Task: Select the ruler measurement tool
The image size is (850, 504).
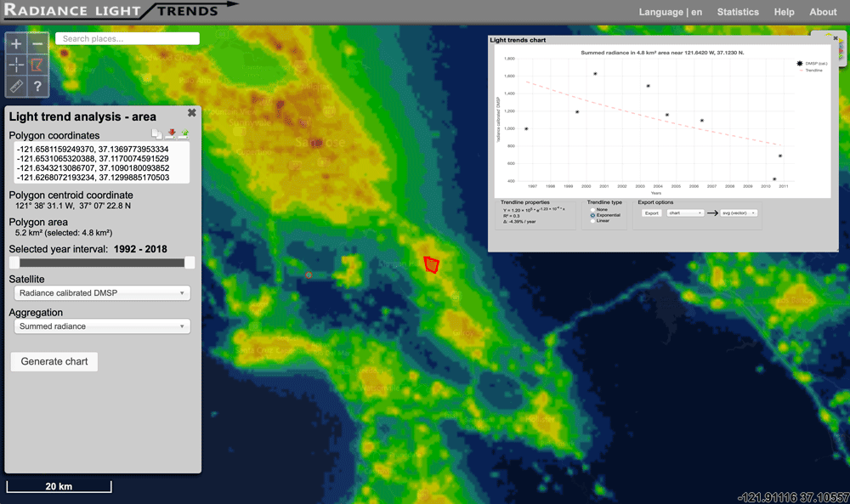Action: (17, 87)
